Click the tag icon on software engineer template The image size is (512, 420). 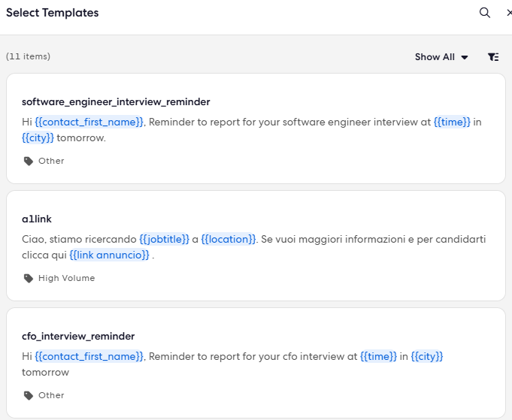(29, 162)
